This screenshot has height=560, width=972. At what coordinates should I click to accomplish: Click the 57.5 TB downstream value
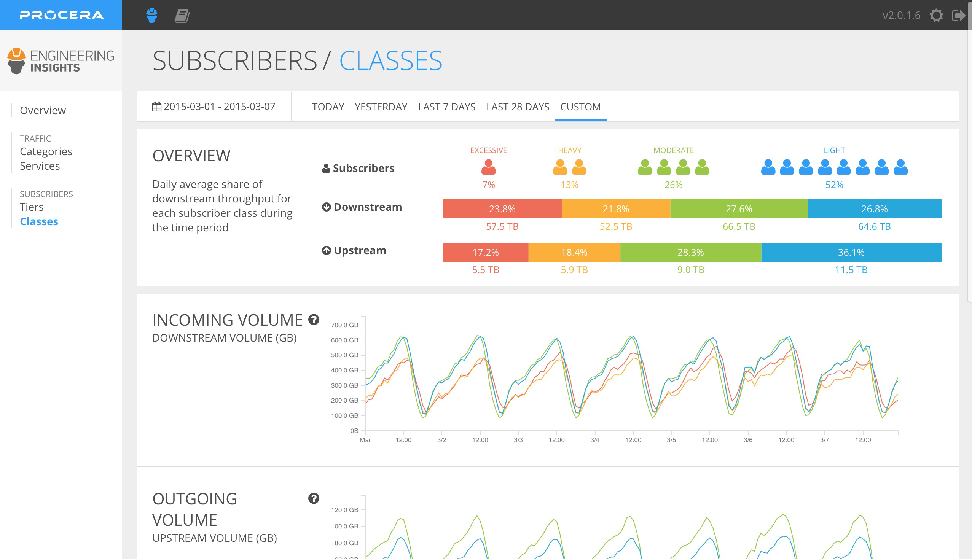tap(502, 226)
